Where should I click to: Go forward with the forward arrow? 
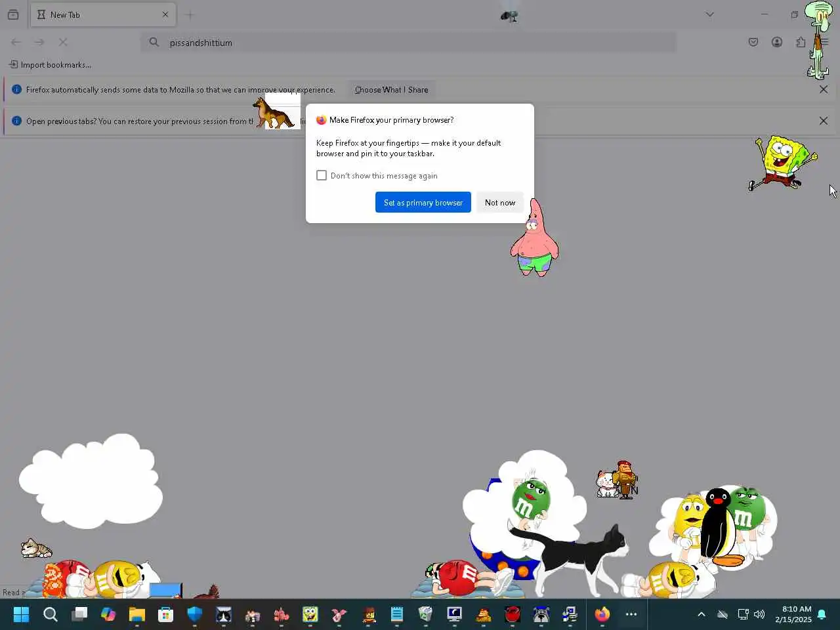pyautogui.click(x=39, y=42)
